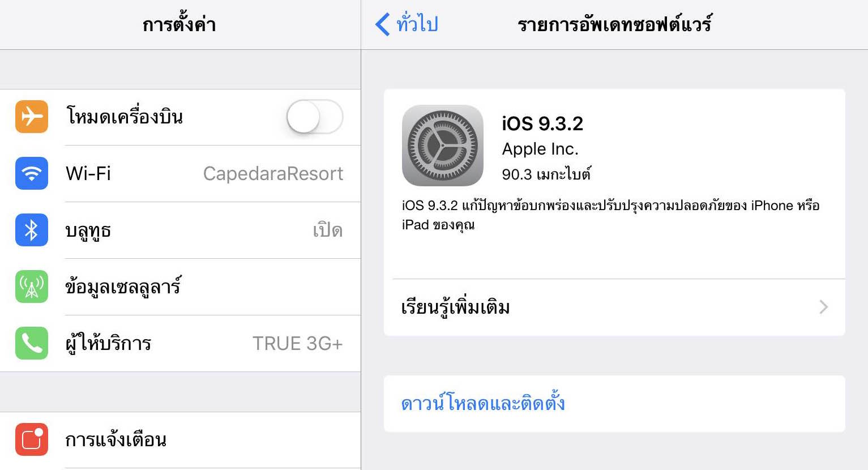Tap the orange Airplane Mode icon
The height and width of the screenshot is (470, 868).
pyautogui.click(x=32, y=117)
